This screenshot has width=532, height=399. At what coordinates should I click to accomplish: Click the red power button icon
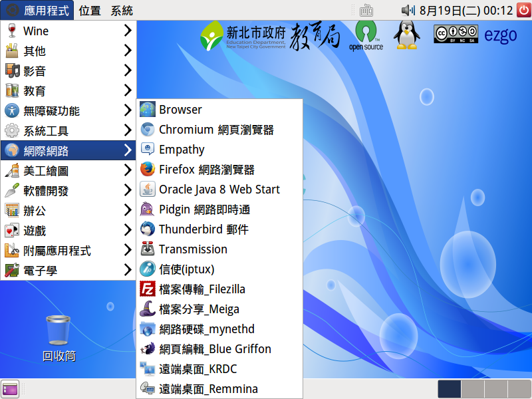coord(523,10)
